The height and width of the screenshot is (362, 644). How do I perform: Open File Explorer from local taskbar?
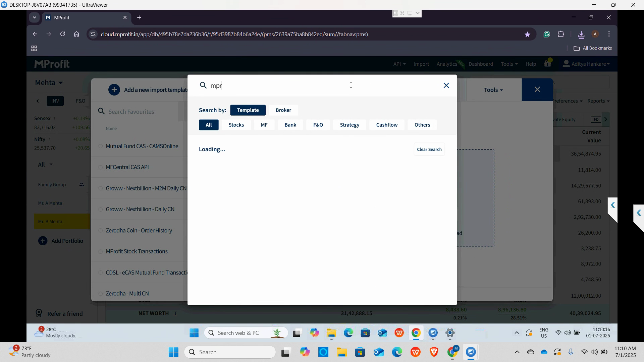click(x=342, y=352)
